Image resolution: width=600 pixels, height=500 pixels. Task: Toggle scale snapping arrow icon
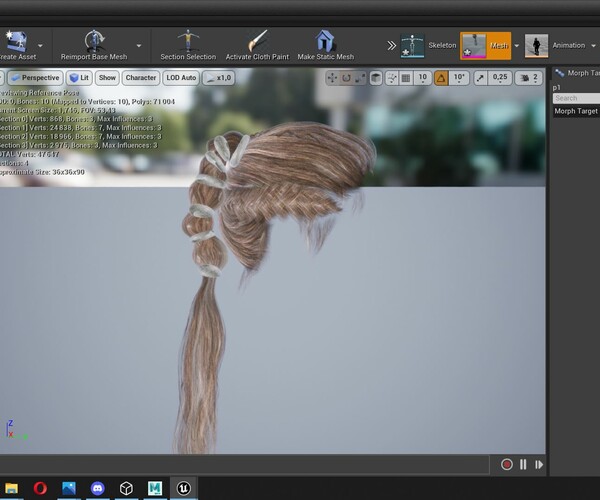point(480,78)
